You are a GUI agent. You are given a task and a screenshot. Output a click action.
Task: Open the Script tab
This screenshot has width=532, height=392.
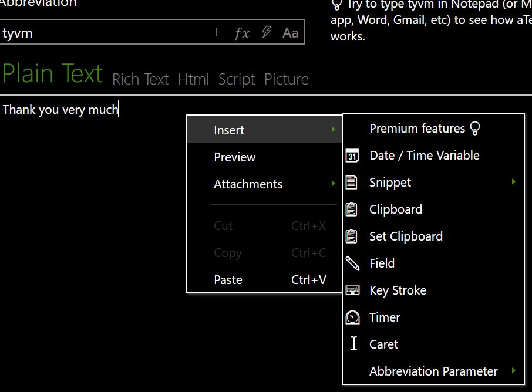pyautogui.click(x=237, y=79)
